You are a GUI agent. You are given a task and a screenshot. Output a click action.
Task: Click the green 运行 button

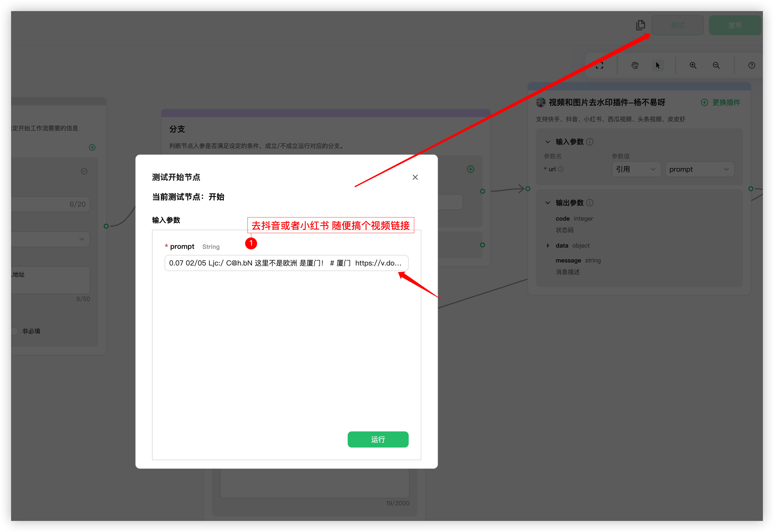(x=378, y=439)
